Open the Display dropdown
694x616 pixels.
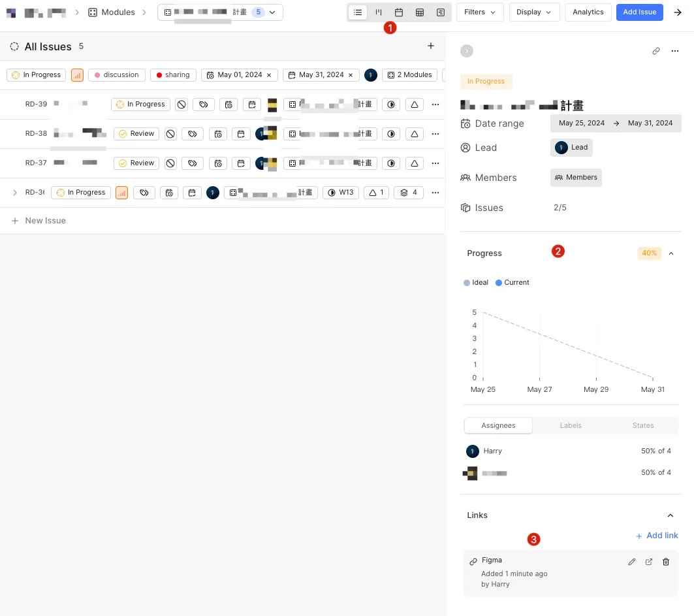[x=533, y=12]
